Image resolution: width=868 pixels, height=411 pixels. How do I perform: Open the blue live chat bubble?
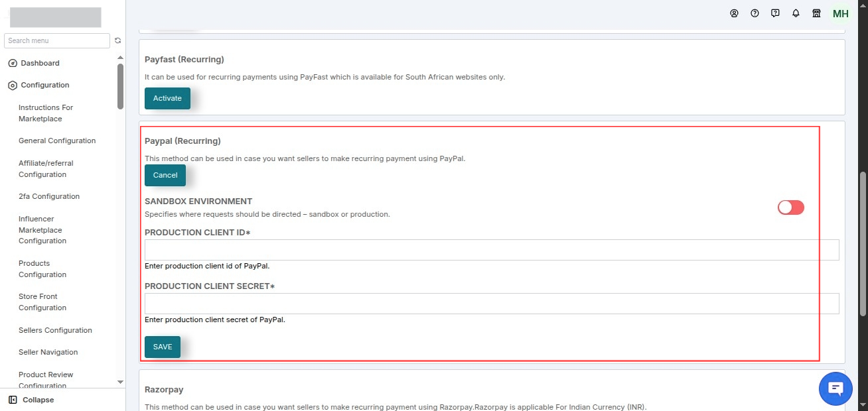(835, 388)
